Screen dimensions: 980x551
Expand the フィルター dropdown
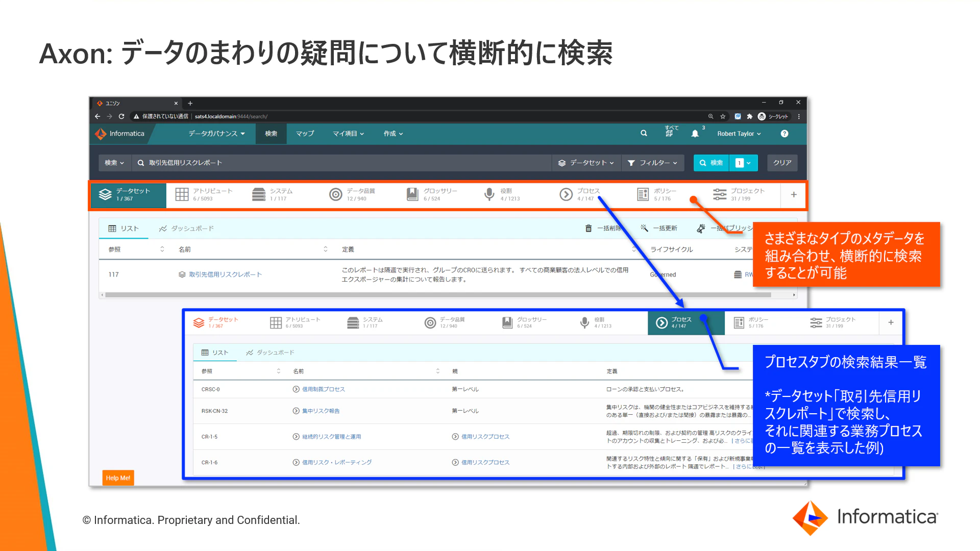tap(652, 163)
